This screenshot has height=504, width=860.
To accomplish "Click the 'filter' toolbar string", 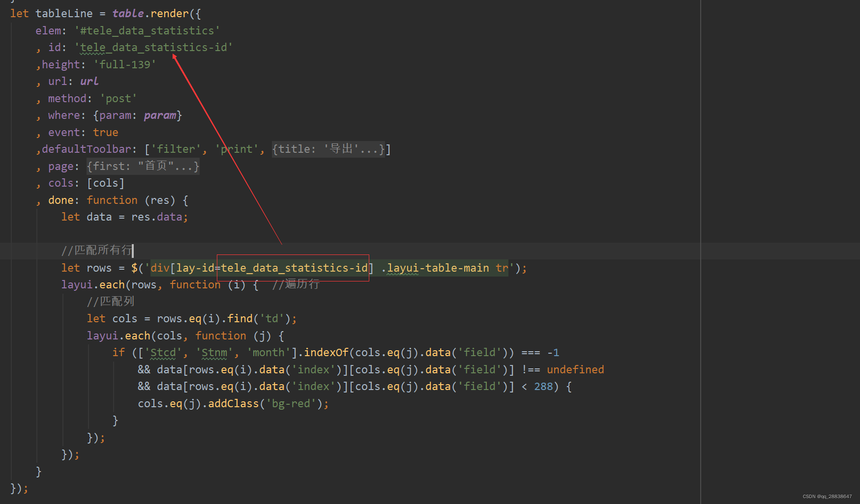I will click(x=176, y=149).
